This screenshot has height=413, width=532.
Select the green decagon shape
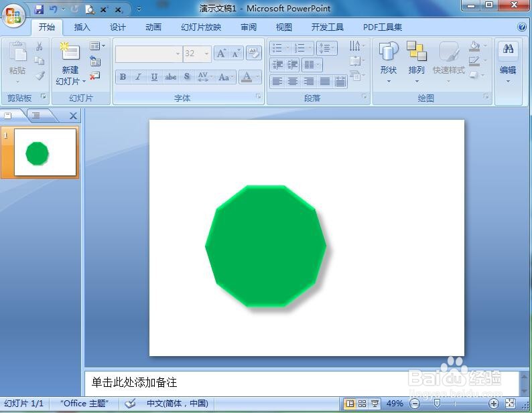pyautogui.click(x=265, y=246)
